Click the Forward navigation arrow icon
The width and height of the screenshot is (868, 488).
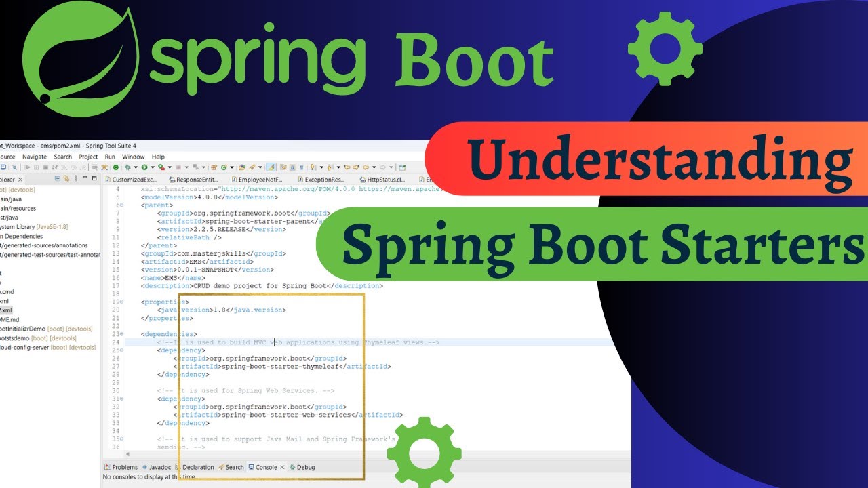click(382, 167)
